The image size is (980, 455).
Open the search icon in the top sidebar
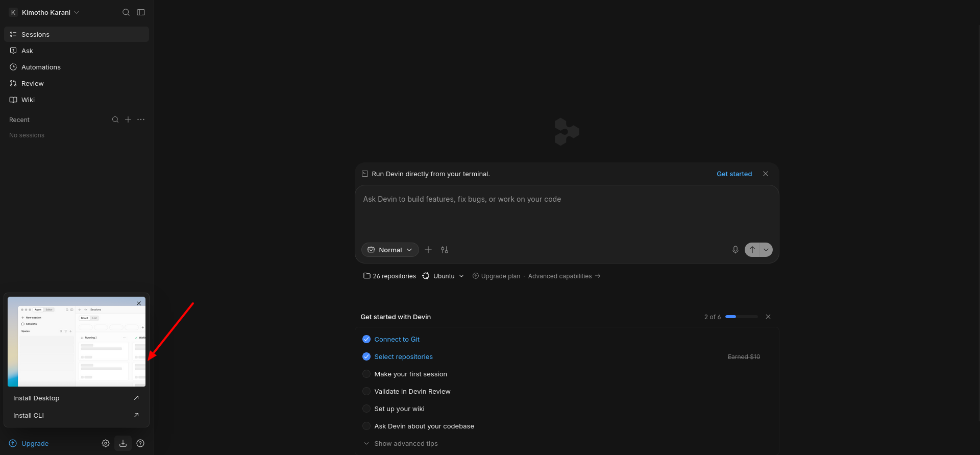tap(126, 12)
